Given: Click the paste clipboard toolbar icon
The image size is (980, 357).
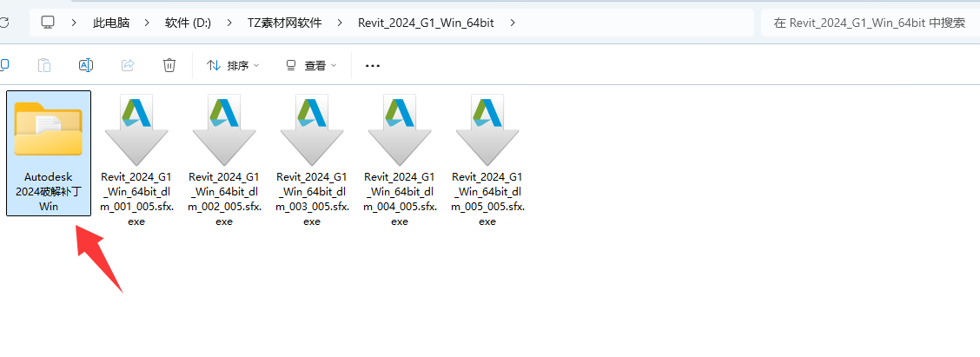Looking at the screenshot, I should (43, 65).
